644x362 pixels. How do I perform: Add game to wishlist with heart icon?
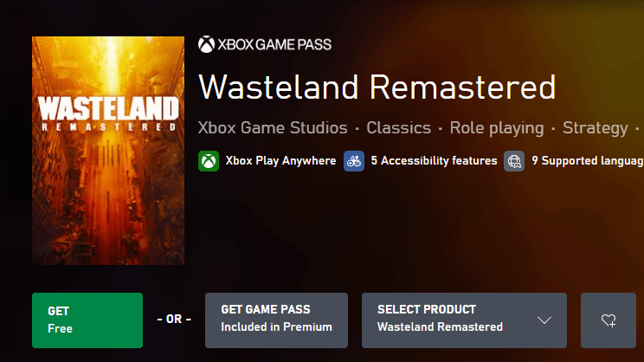point(609,320)
